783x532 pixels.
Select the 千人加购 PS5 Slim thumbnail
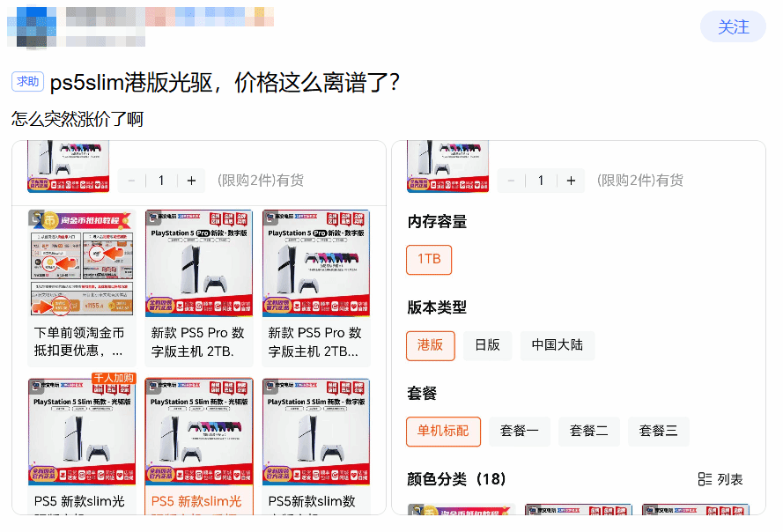(x=82, y=432)
